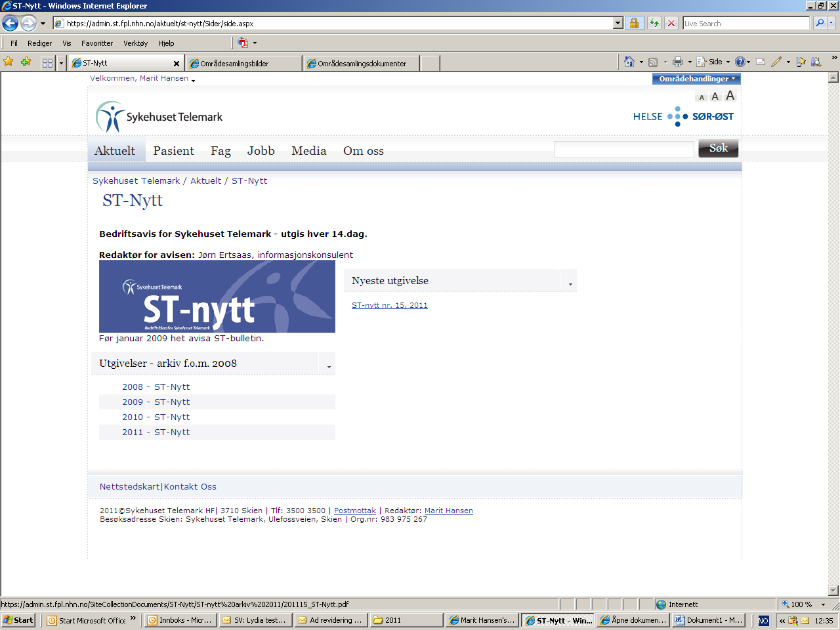This screenshot has width=840, height=630.
Task: Click the site search text field
Action: coord(624,150)
